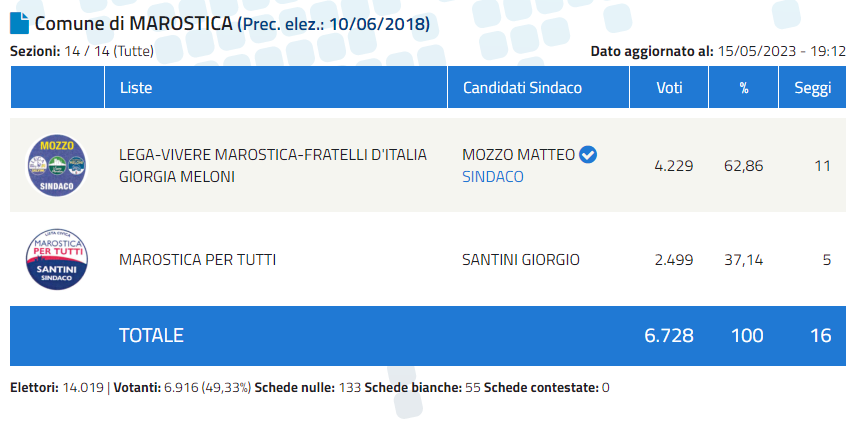
Task: Click the blue document icon beside Comune di MAROSTICA
Action: coord(19,23)
